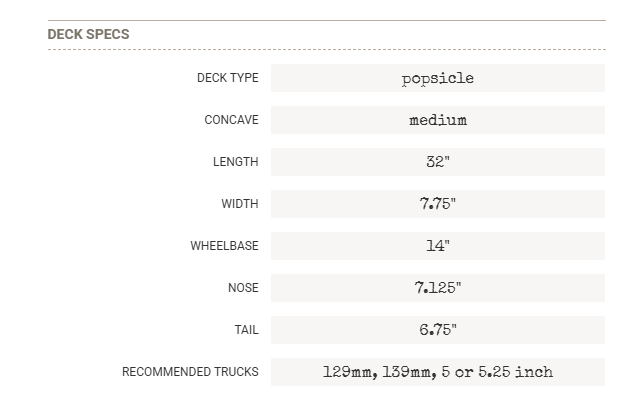Select the 14" wheelbase value
The height and width of the screenshot is (402, 623).
tap(437, 246)
